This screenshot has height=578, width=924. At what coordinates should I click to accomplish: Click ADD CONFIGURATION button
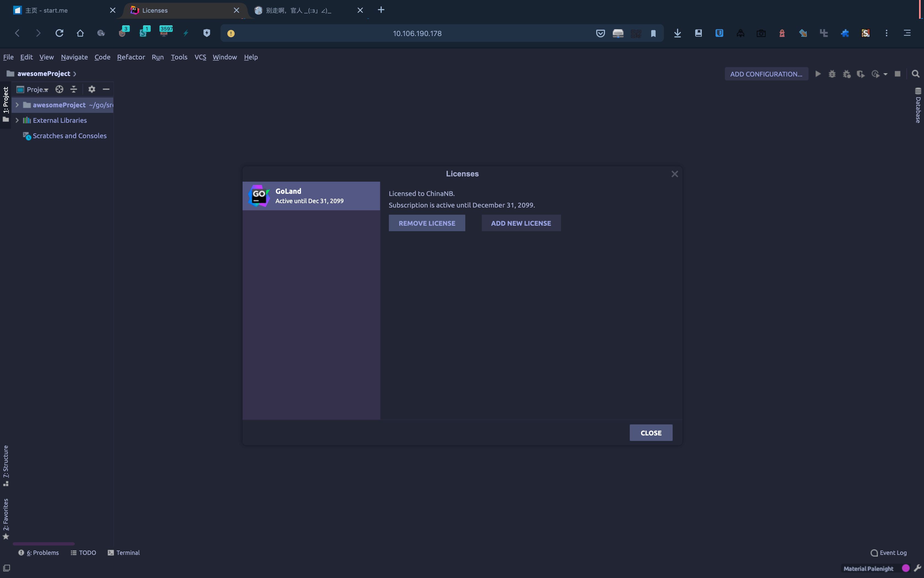pos(766,74)
